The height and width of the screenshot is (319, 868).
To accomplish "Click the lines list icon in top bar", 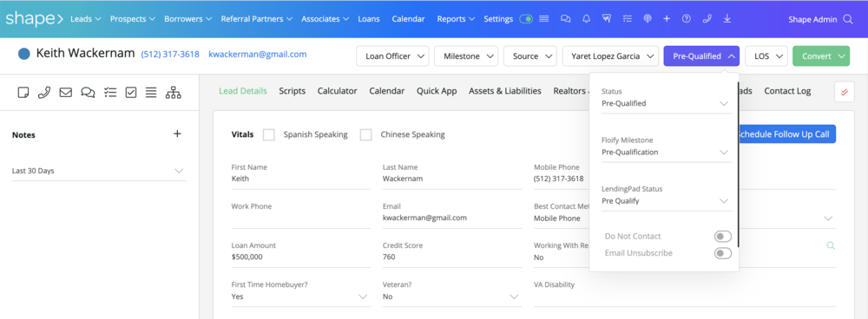I will (x=544, y=19).
